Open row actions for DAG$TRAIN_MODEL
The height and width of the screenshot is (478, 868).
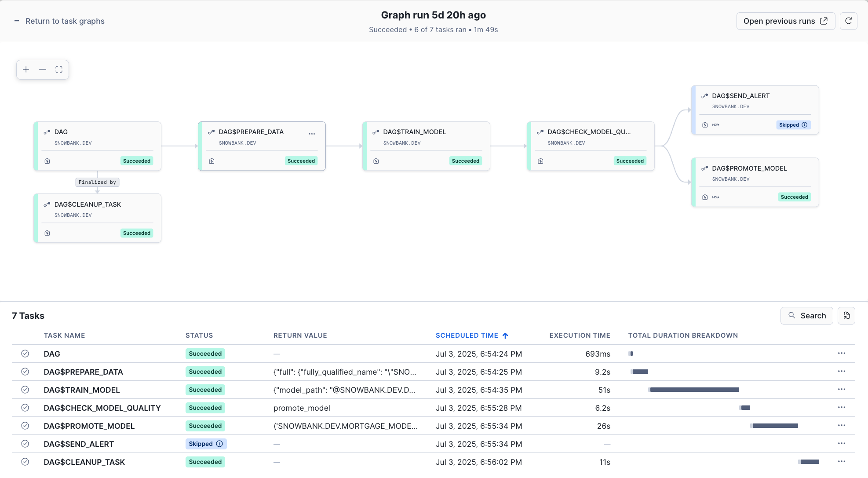click(x=842, y=389)
